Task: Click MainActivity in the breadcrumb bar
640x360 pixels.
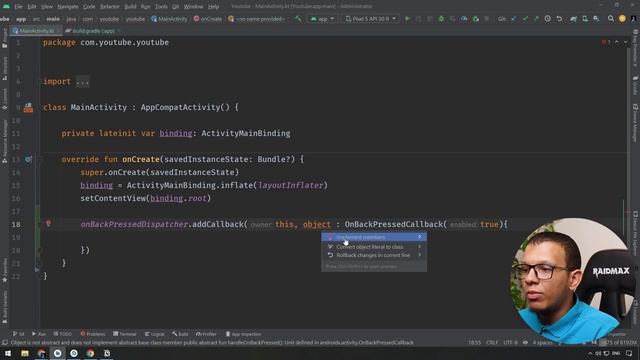Action: pos(169,19)
